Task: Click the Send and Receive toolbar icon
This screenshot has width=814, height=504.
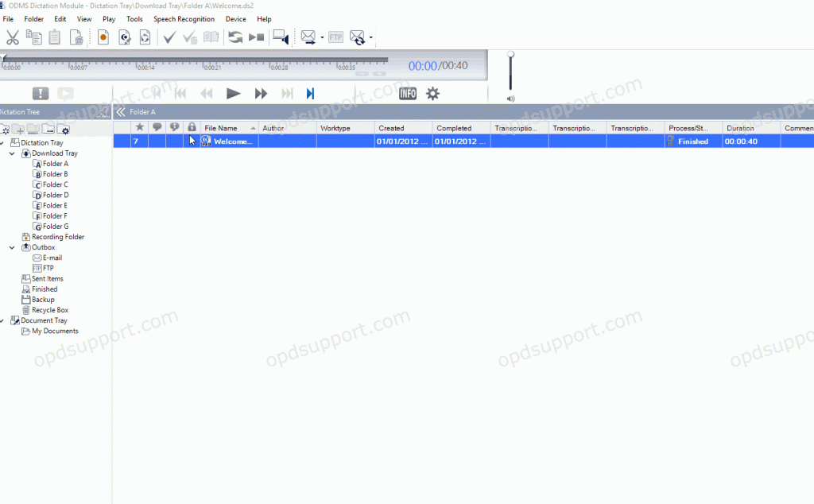Action: [356, 37]
